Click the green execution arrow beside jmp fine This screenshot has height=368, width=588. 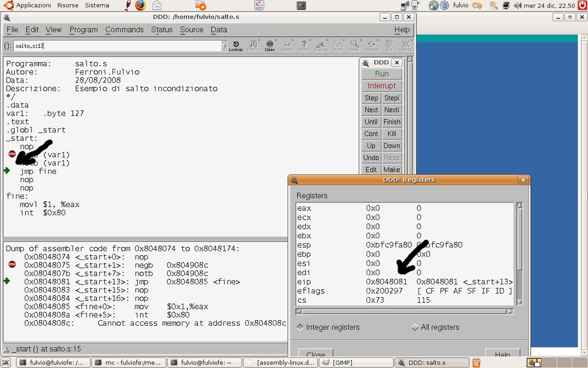click(7, 171)
